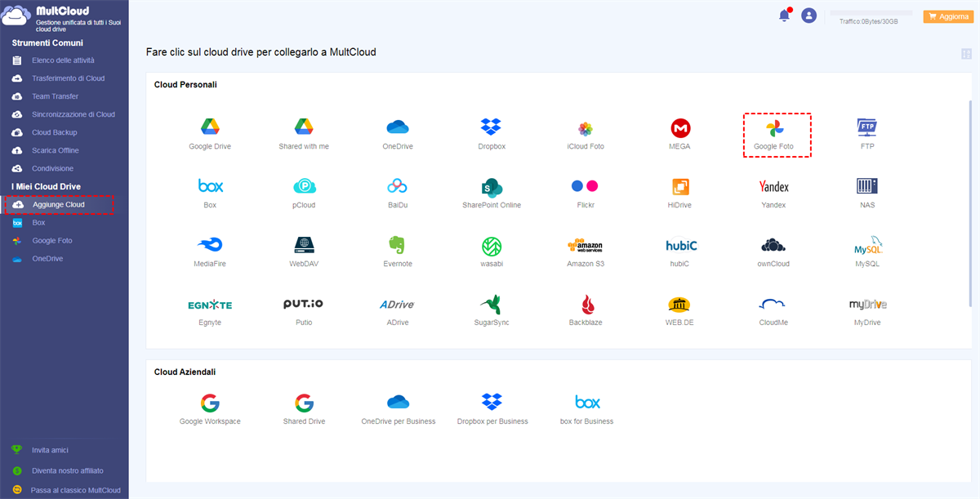The width and height of the screenshot is (980, 499).
Task: Add SharePoint Online
Action: click(x=492, y=194)
